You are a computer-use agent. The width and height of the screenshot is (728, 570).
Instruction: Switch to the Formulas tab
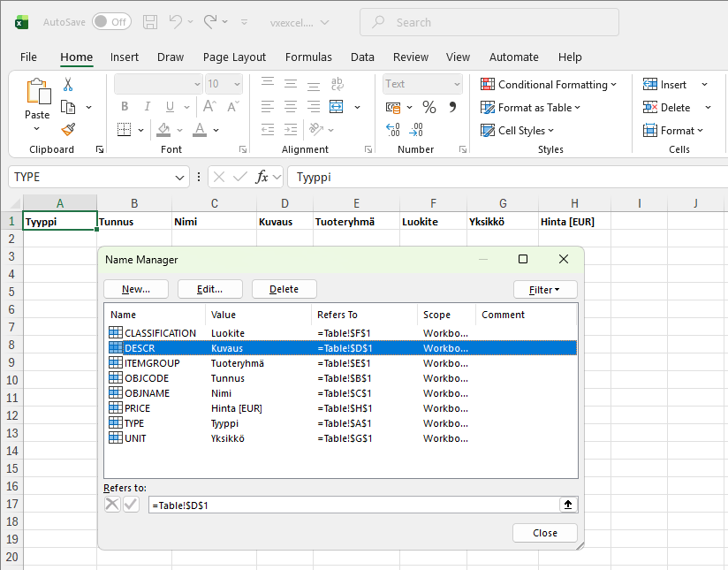point(308,57)
